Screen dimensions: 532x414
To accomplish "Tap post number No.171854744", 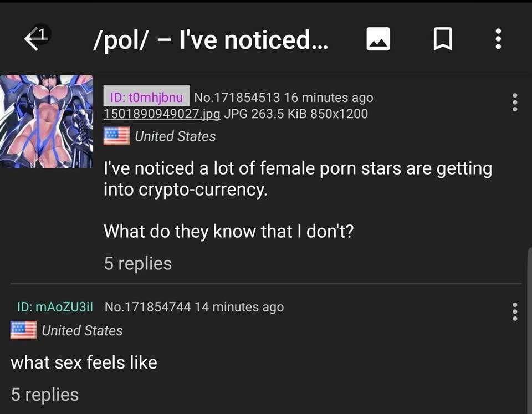I will point(147,307).
